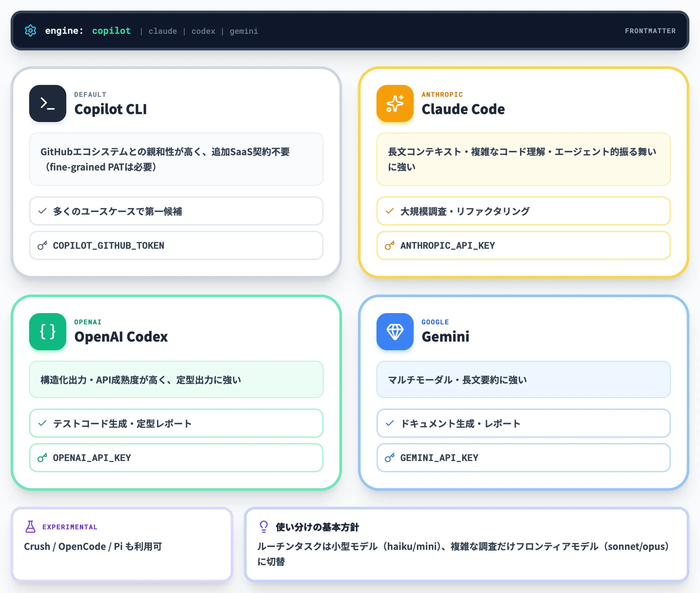Click the key icon beside OPENAI_API_KEY
Viewport: 700px width, 593px height.
pyautogui.click(x=42, y=458)
